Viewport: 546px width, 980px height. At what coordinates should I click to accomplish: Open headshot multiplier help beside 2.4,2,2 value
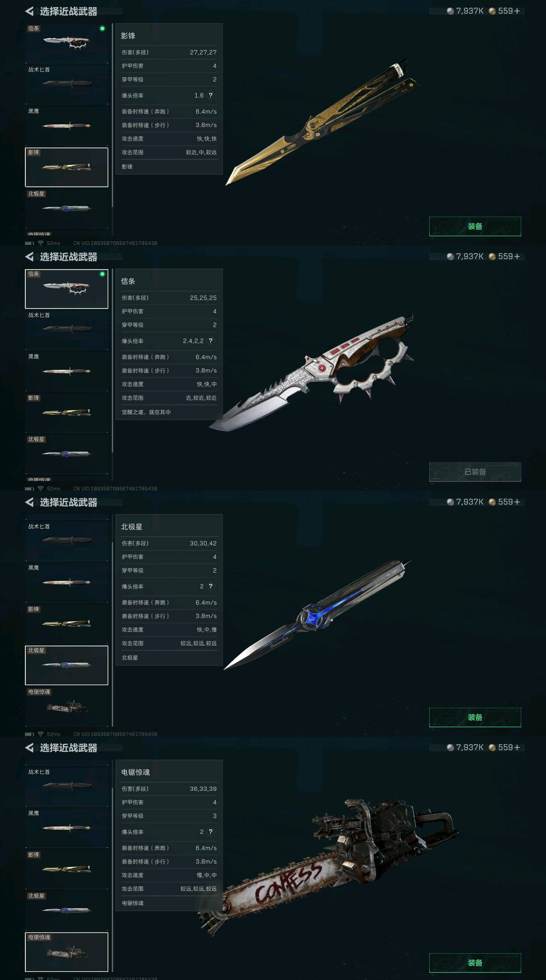tap(211, 340)
